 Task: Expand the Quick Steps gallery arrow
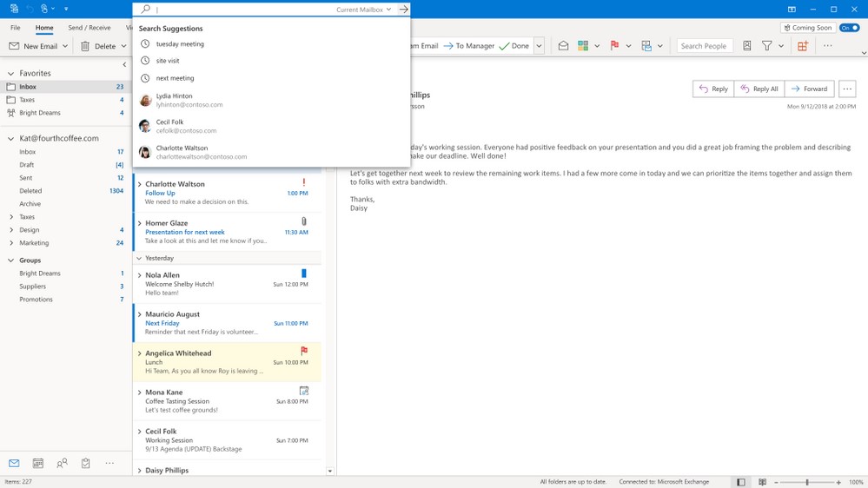(539, 46)
